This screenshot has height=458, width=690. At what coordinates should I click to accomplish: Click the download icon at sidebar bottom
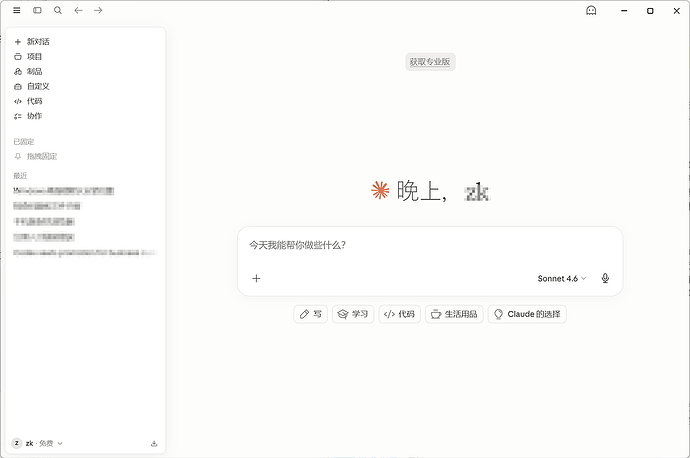[x=154, y=443]
